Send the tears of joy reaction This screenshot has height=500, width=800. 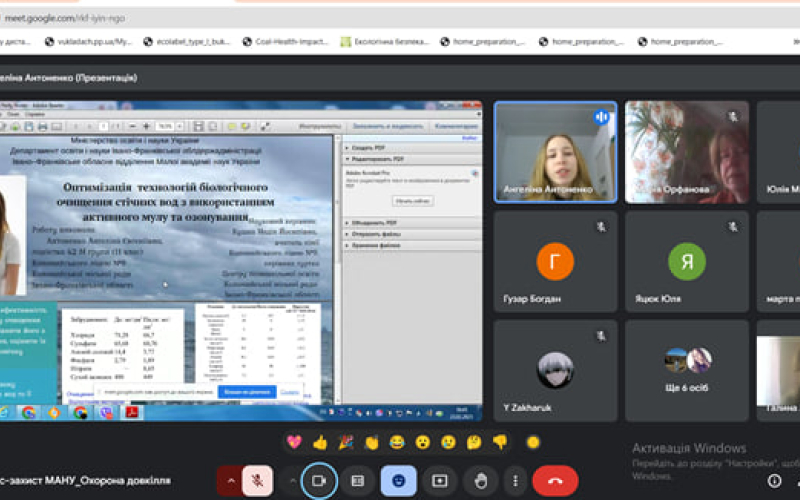coord(397,442)
